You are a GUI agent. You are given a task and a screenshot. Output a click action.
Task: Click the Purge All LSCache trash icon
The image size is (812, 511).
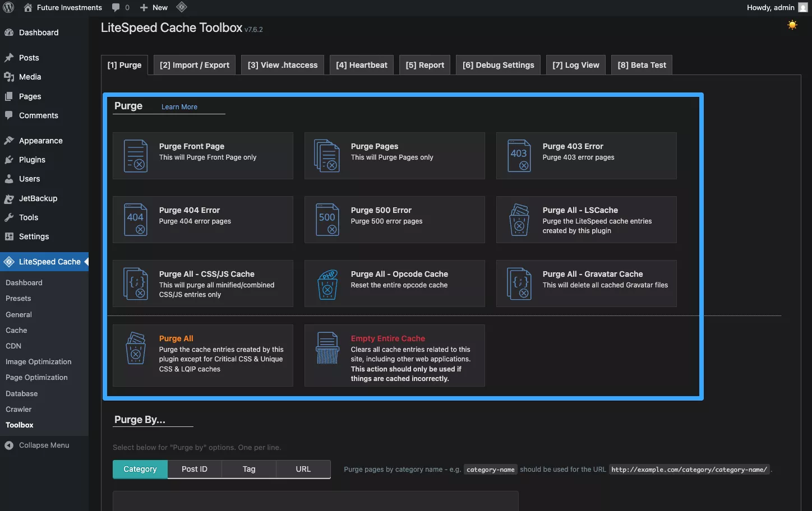(x=519, y=220)
